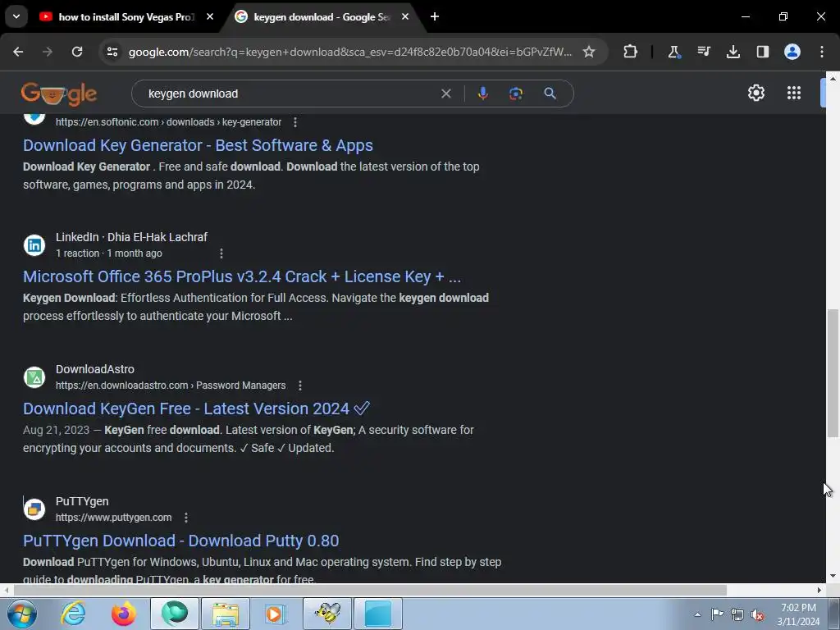
Task: Open the Chrome profile avatar
Action: click(792, 52)
